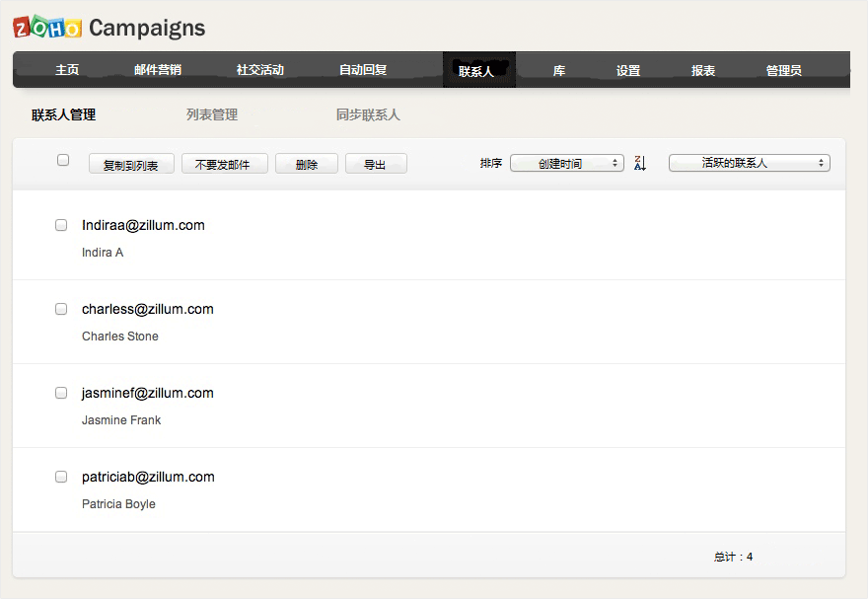
Task: Click the name Patricia Boyle
Action: click(118, 504)
